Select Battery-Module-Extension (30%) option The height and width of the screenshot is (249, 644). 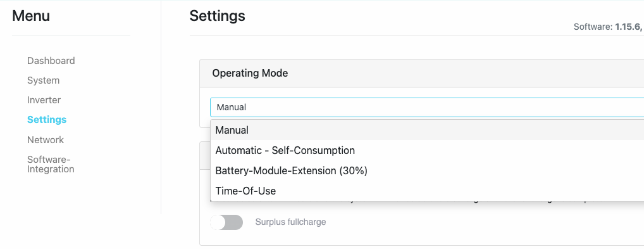[427, 170]
